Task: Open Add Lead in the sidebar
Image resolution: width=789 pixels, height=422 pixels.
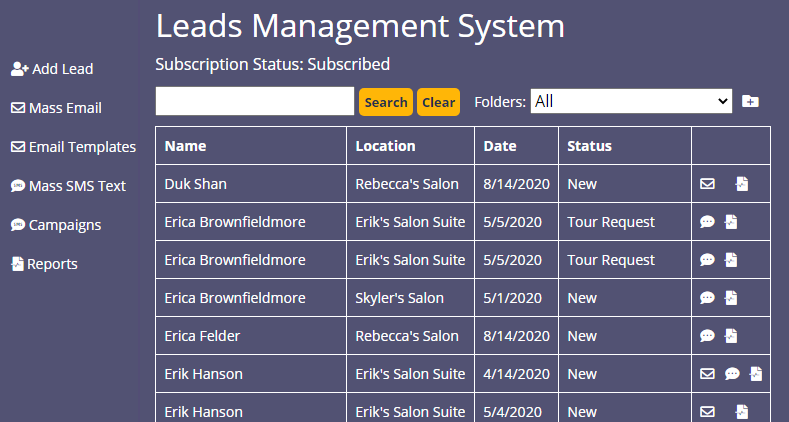Action: tap(52, 69)
